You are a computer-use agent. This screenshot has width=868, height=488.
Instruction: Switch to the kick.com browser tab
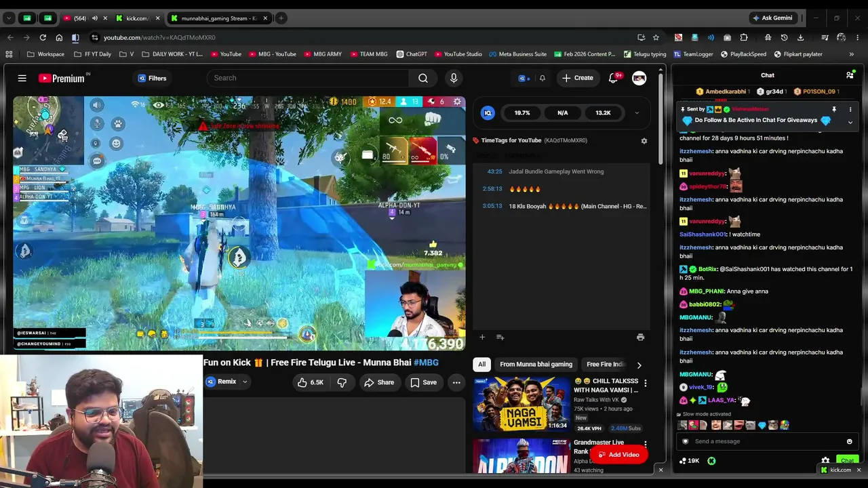[x=137, y=18]
